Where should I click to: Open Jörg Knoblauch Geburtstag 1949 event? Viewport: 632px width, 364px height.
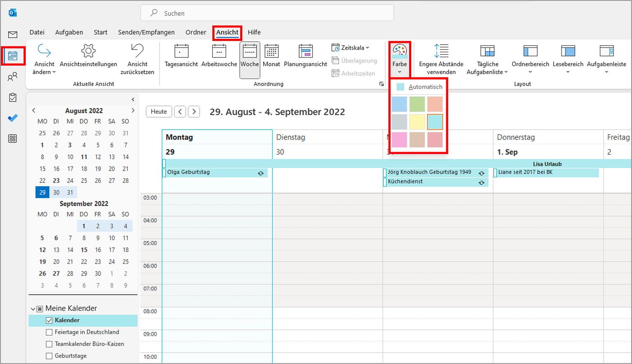pos(436,172)
